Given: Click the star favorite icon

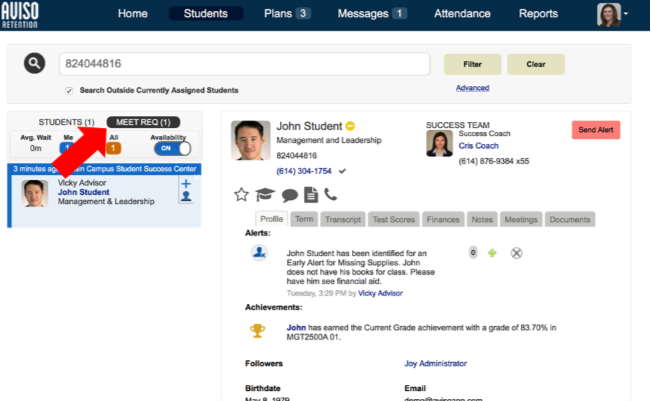Looking at the screenshot, I should pos(241,194).
